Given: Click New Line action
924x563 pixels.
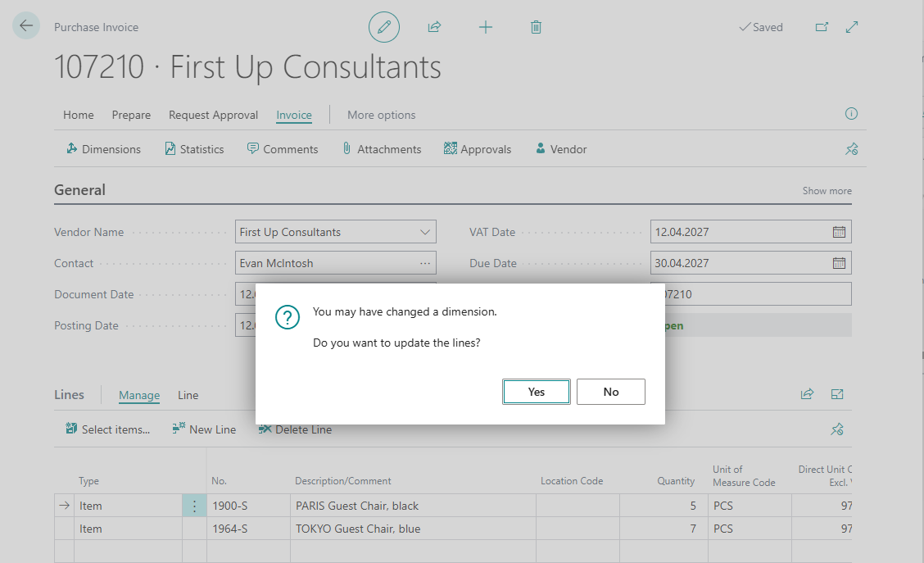Looking at the screenshot, I should pos(204,429).
